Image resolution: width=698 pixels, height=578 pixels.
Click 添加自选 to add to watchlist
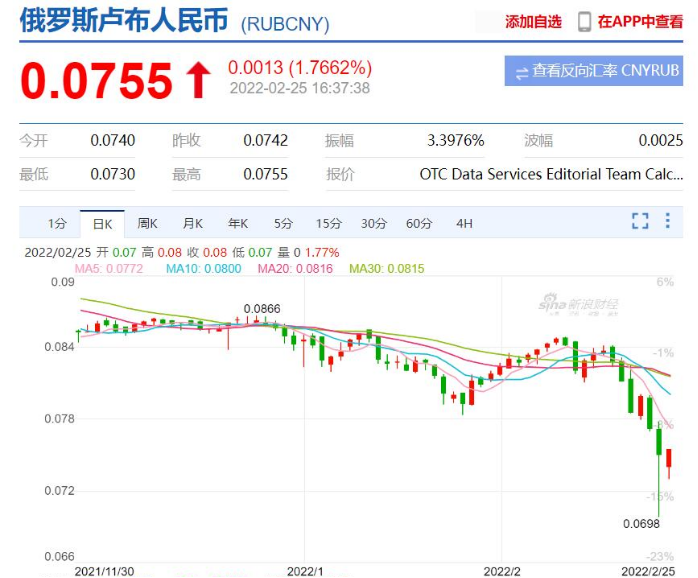point(533,21)
